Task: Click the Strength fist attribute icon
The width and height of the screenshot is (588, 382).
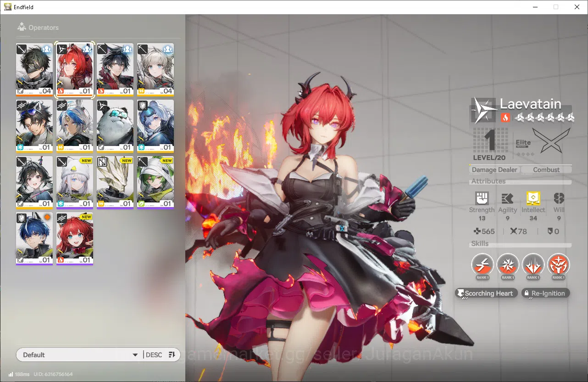Action: [x=482, y=198]
